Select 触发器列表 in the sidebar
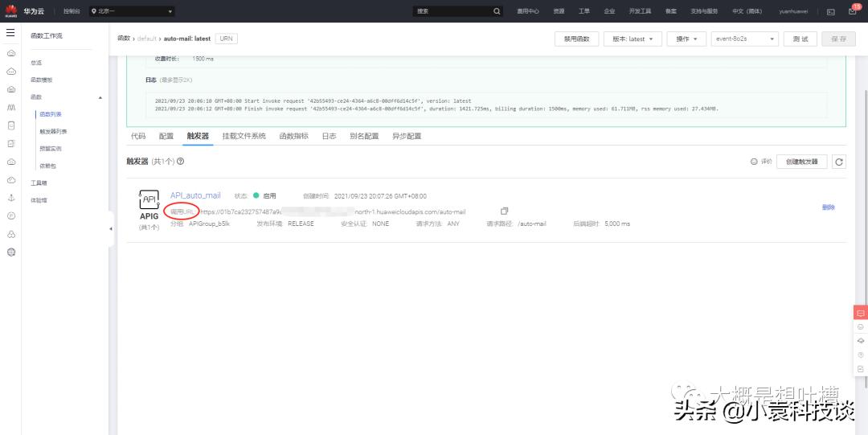The image size is (868, 435). (53, 132)
